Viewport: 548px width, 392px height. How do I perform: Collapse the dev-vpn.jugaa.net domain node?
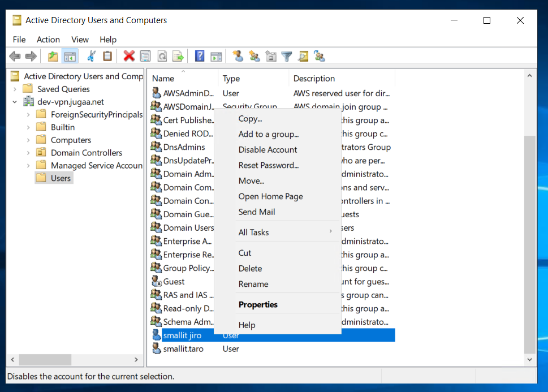point(15,102)
